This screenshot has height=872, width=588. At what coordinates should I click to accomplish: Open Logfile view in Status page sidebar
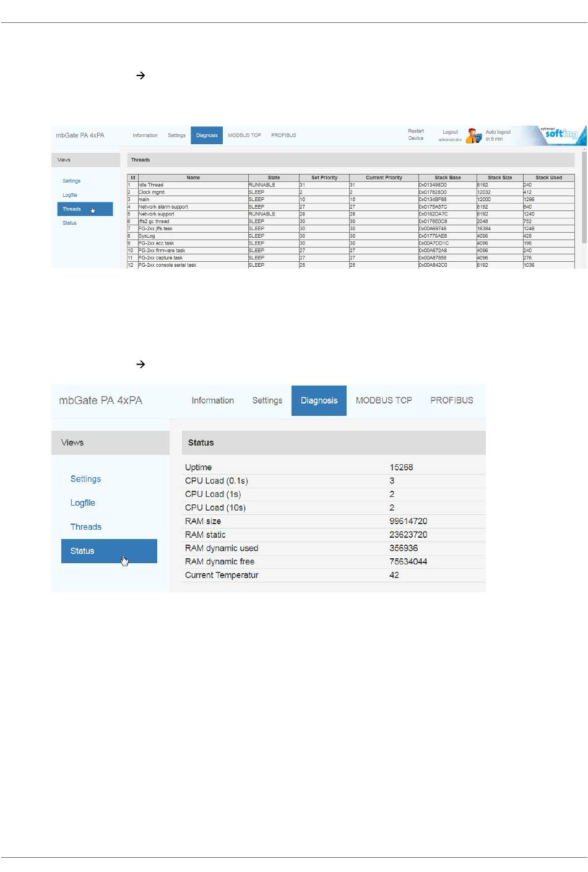83,503
